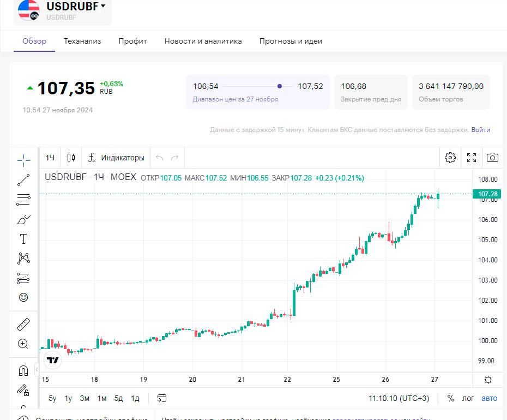This screenshot has height=420, width=507.
Task: Toggle fullscreen chart mode
Action: click(472, 158)
